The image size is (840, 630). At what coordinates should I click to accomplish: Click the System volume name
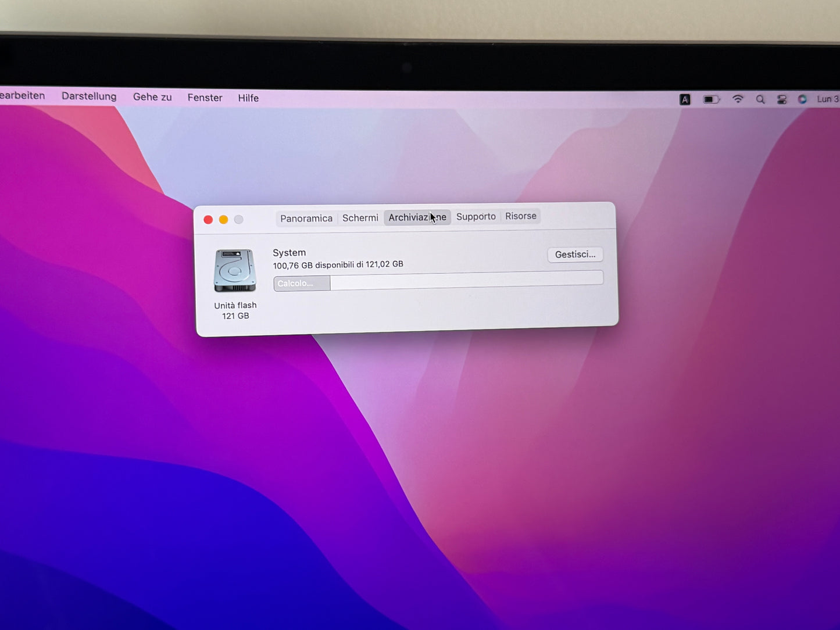tap(289, 253)
